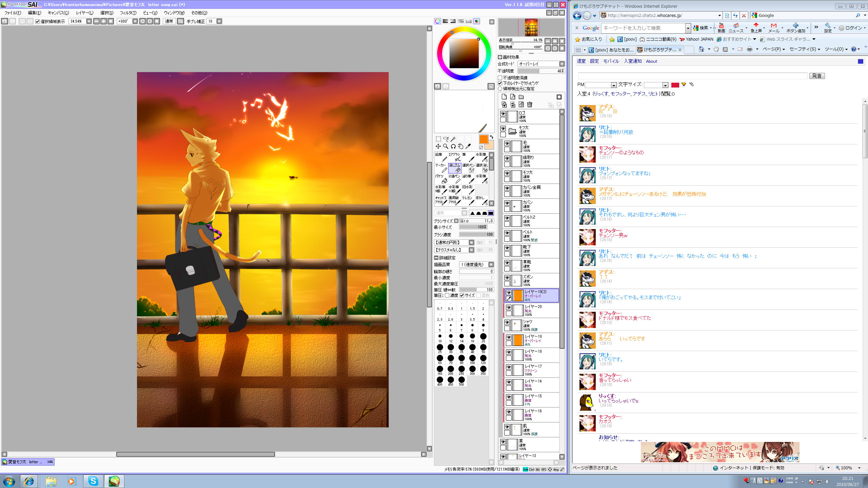The width and height of the screenshot is (868, 488).
Task: Click the 入室通知 link
Action: click(x=633, y=61)
